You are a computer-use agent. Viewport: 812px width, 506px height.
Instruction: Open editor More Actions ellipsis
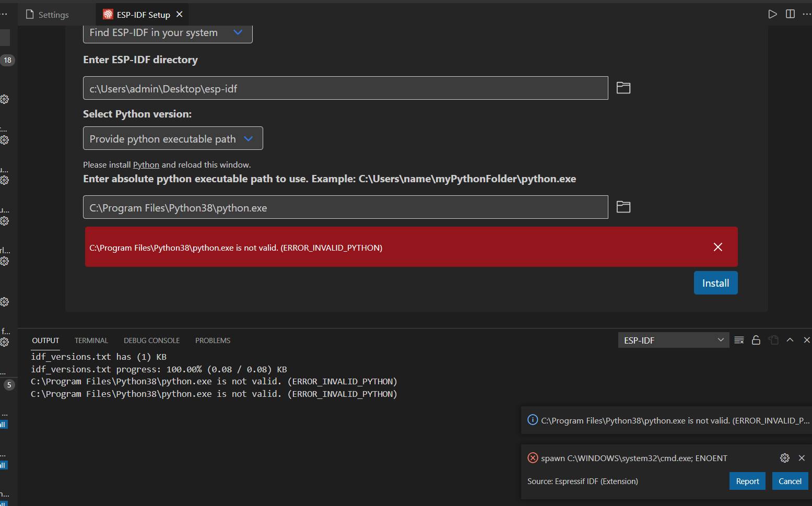tap(807, 14)
